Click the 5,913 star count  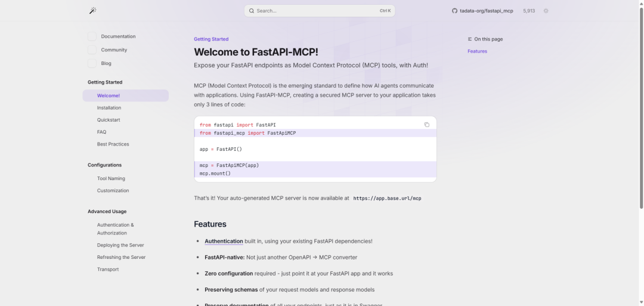(529, 11)
